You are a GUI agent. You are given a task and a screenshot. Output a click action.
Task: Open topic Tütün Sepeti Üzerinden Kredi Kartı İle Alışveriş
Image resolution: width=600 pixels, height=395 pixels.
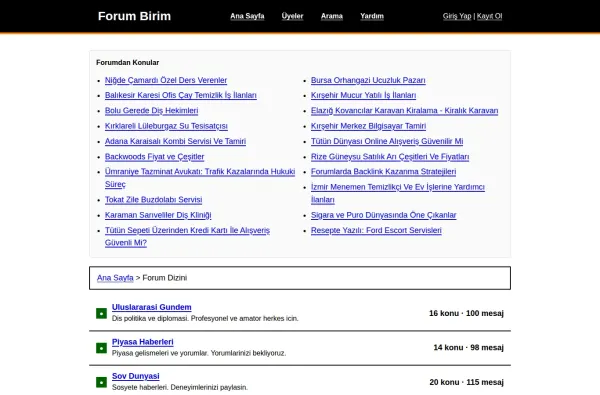[x=187, y=236]
